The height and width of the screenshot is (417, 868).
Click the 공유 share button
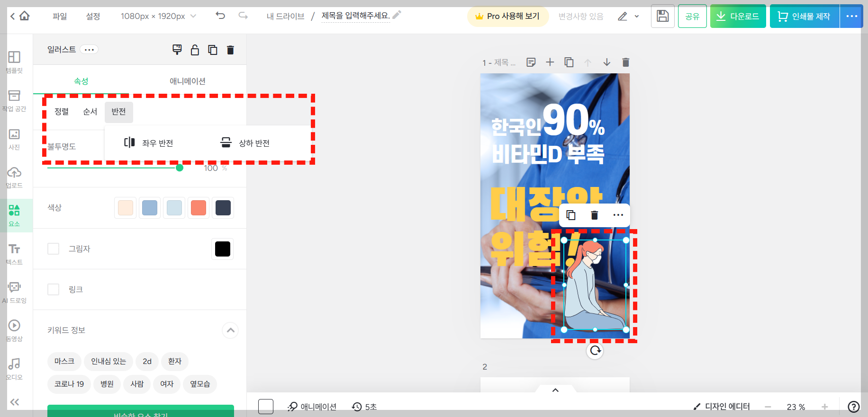click(692, 16)
